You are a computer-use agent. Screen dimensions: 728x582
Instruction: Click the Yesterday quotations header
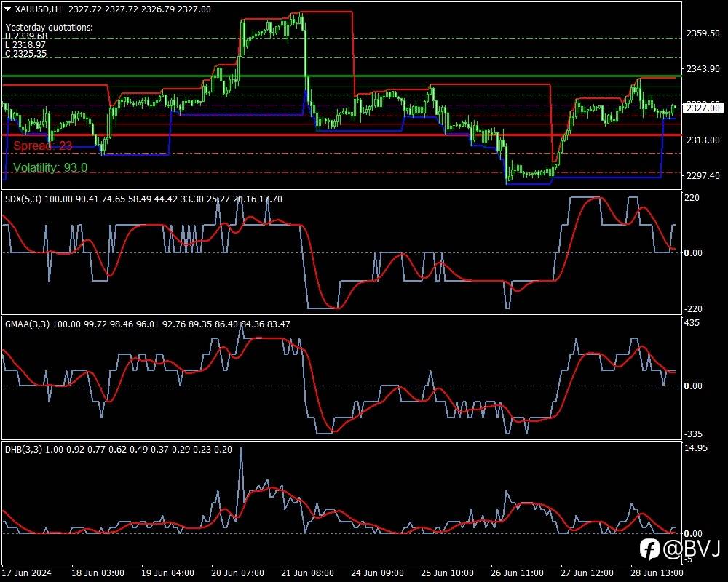tap(50, 28)
